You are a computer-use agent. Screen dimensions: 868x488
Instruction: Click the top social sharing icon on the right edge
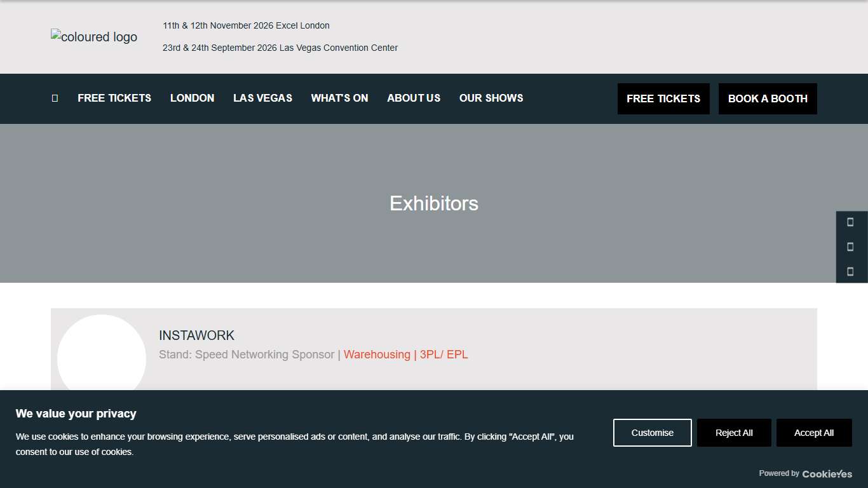(851, 222)
